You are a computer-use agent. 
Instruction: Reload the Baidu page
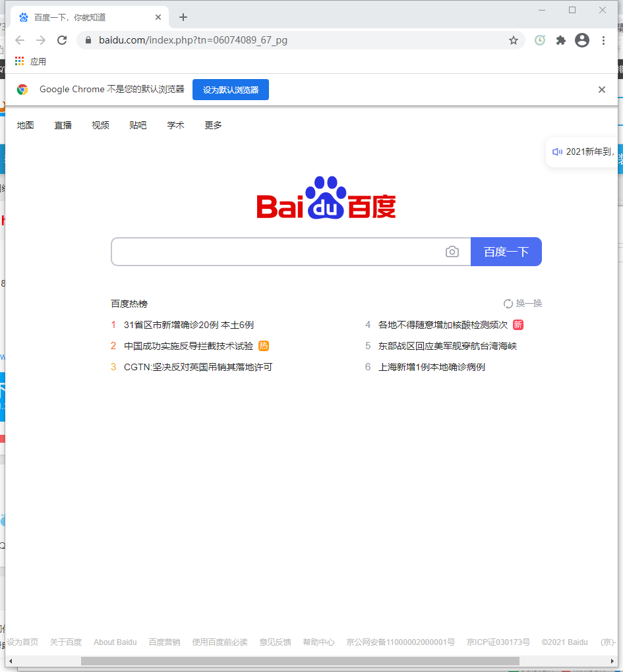coord(62,40)
